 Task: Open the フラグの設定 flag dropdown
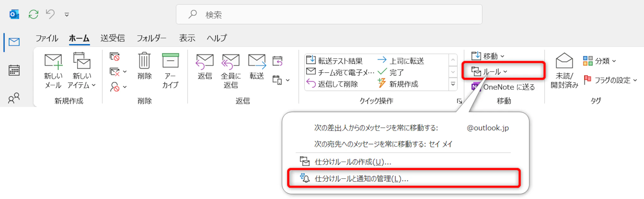610,80
